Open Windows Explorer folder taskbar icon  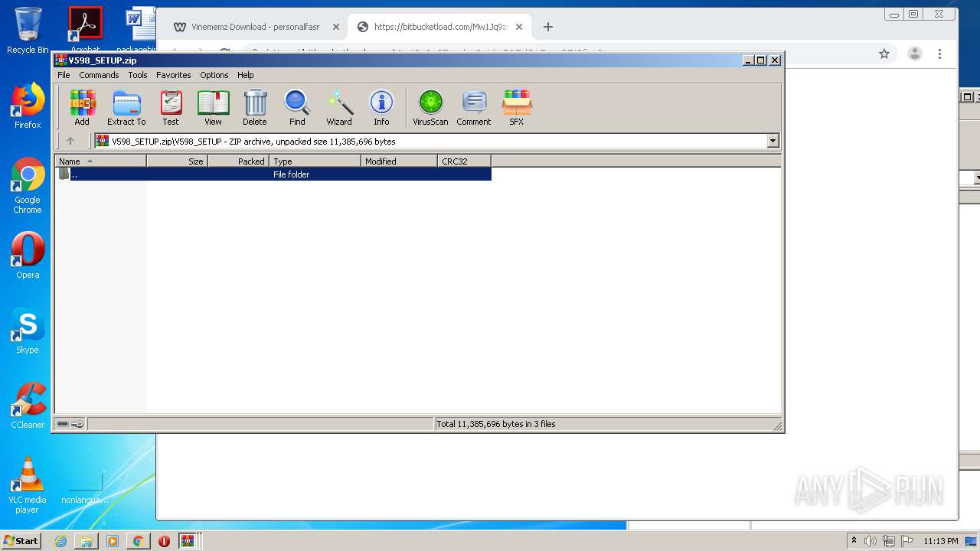click(87, 541)
